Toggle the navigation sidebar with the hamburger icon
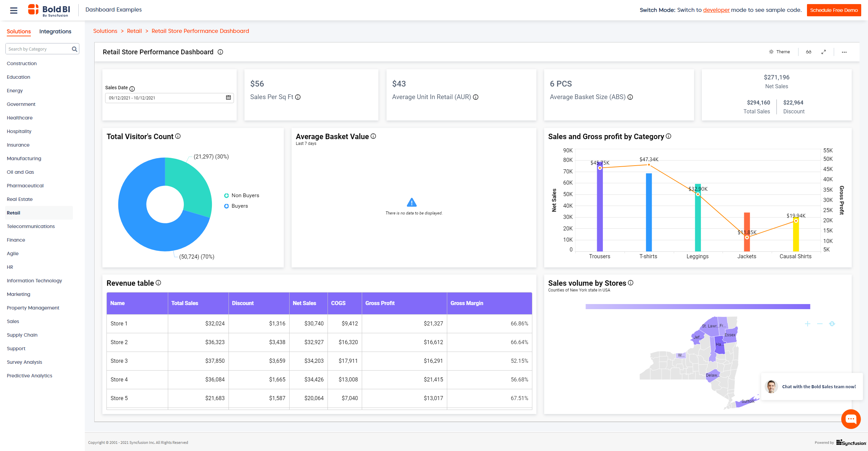This screenshot has width=868, height=451. click(x=14, y=10)
